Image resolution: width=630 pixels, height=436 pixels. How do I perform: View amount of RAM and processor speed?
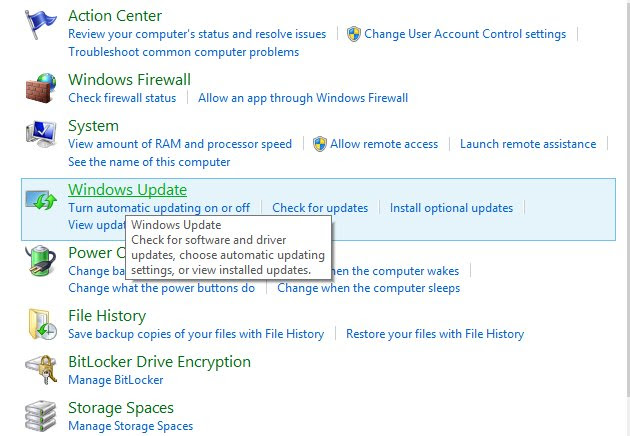point(180,144)
